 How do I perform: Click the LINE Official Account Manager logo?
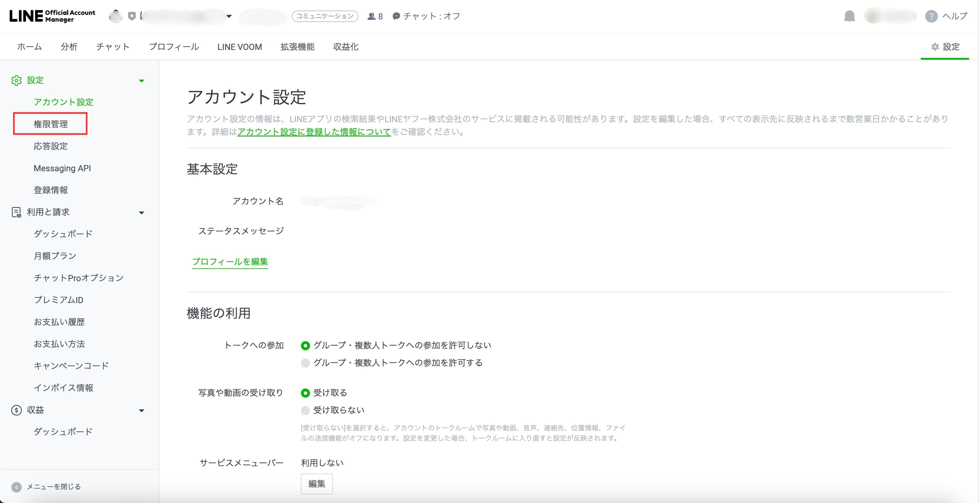tap(52, 16)
